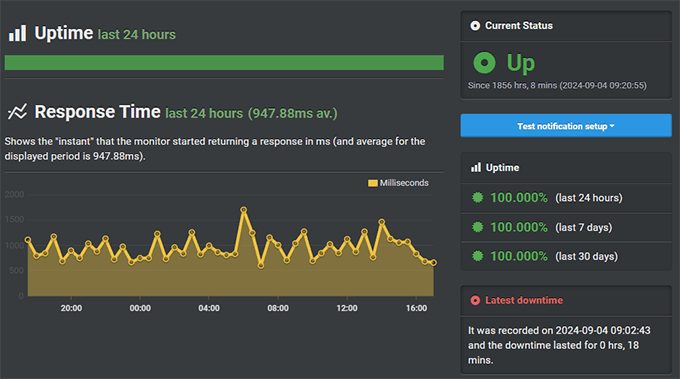Image resolution: width=680 pixels, height=379 pixels.
Task: Click the Milliseconds legend label
Action: [x=404, y=183]
